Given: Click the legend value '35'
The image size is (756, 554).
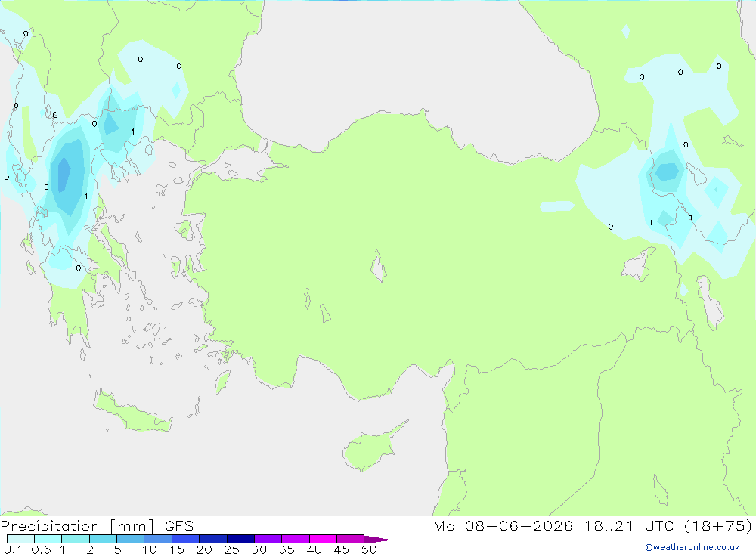Looking at the screenshot, I should point(287,549).
